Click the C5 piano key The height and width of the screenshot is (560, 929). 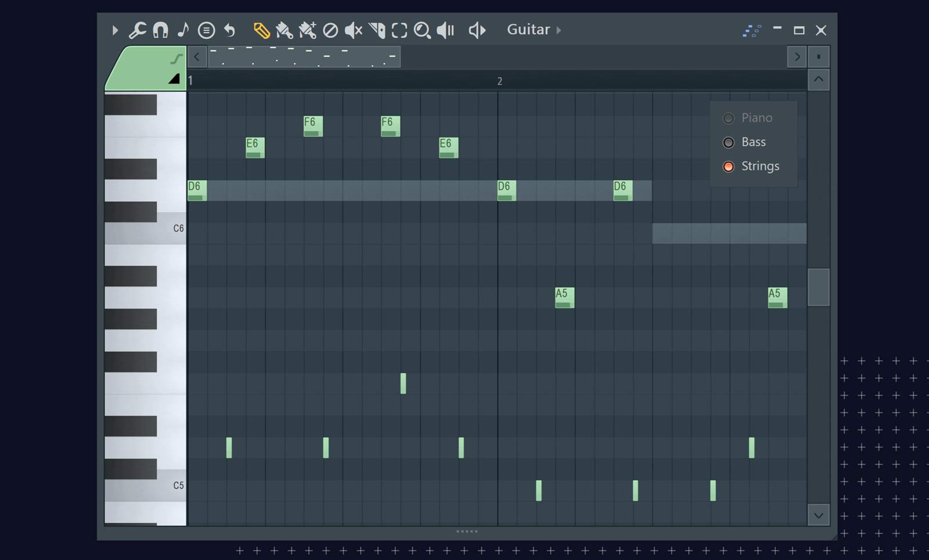pos(145,486)
